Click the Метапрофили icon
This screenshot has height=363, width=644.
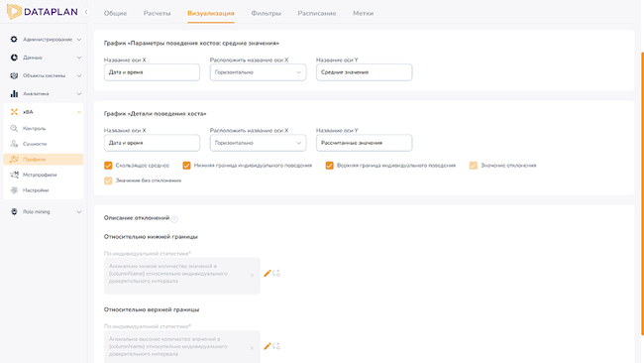click(14, 175)
